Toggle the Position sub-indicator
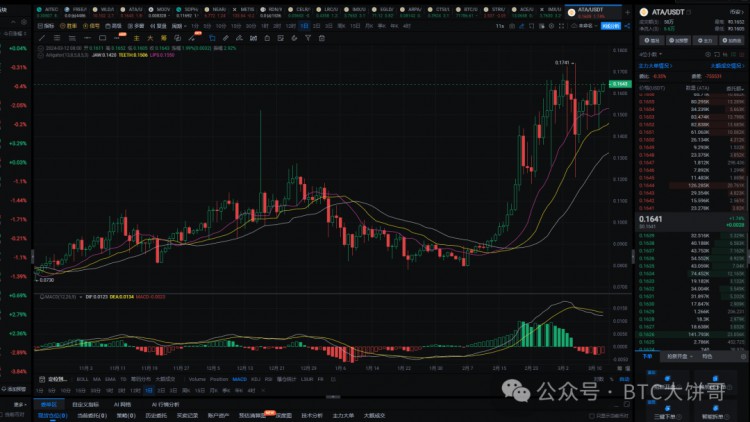750x422 pixels. tap(219, 379)
